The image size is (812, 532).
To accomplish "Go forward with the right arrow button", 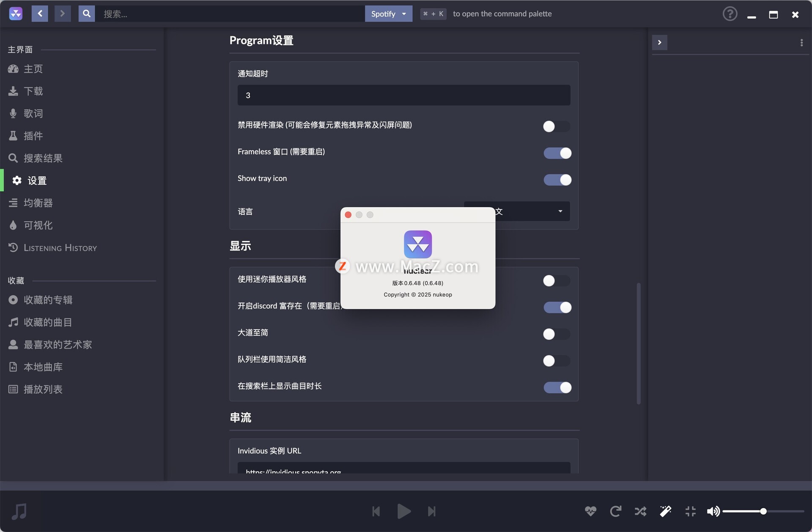I will pyautogui.click(x=63, y=14).
